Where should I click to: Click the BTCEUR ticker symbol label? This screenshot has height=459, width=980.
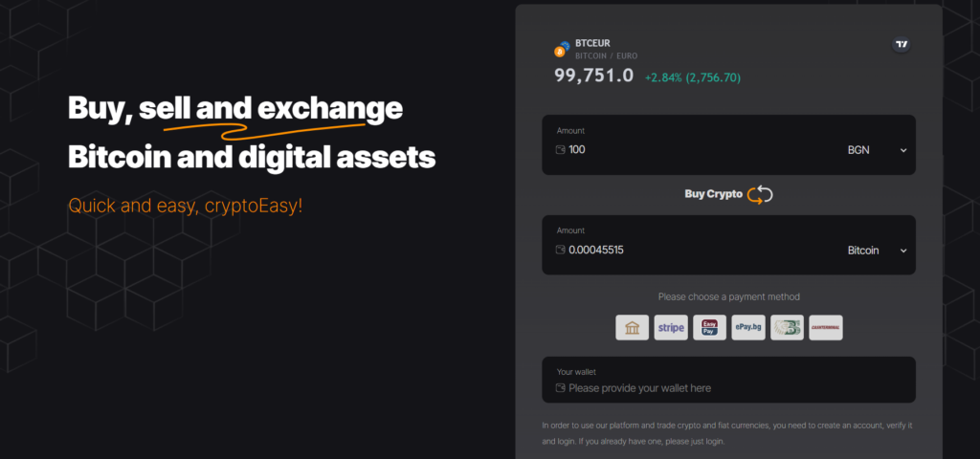pyautogui.click(x=593, y=43)
